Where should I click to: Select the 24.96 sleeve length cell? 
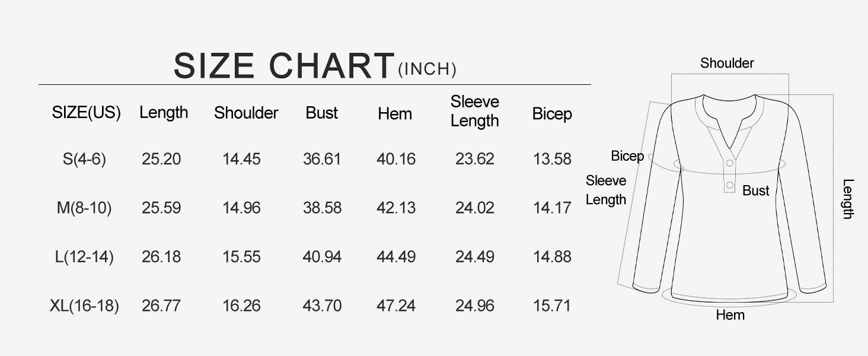tap(475, 306)
